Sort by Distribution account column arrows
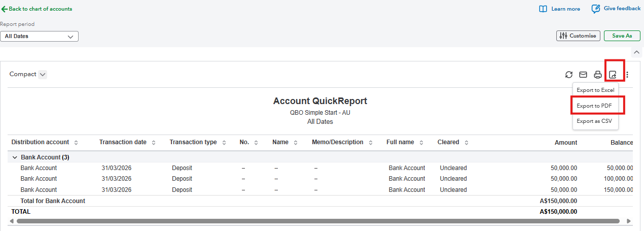The image size is (644, 231). pos(76,143)
